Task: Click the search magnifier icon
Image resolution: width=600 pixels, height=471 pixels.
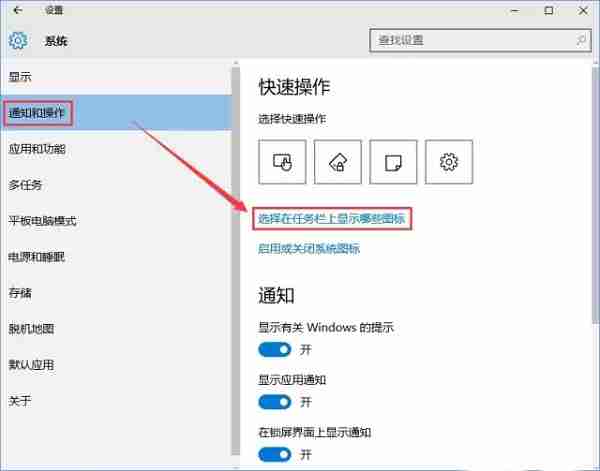Action: [581, 40]
